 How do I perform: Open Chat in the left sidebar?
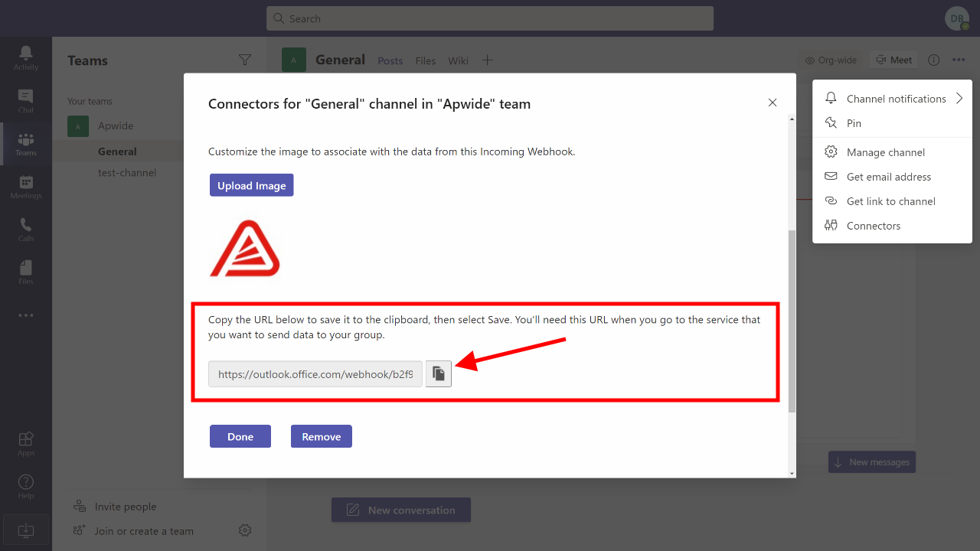pos(26,100)
